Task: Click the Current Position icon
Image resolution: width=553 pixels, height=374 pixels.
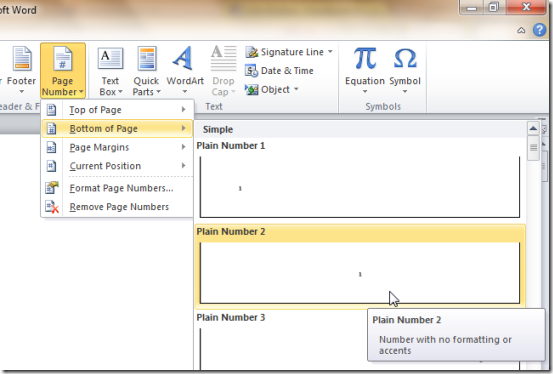Action: (51, 166)
